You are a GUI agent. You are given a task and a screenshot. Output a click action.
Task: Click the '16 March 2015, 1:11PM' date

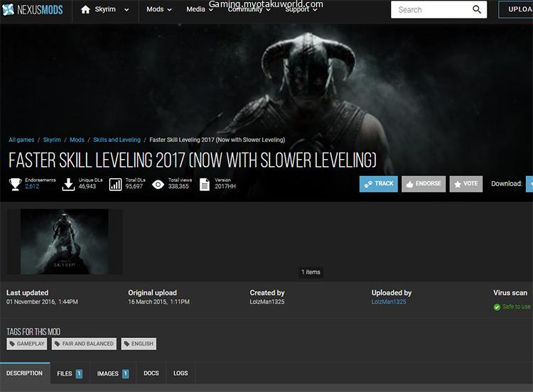pos(158,302)
